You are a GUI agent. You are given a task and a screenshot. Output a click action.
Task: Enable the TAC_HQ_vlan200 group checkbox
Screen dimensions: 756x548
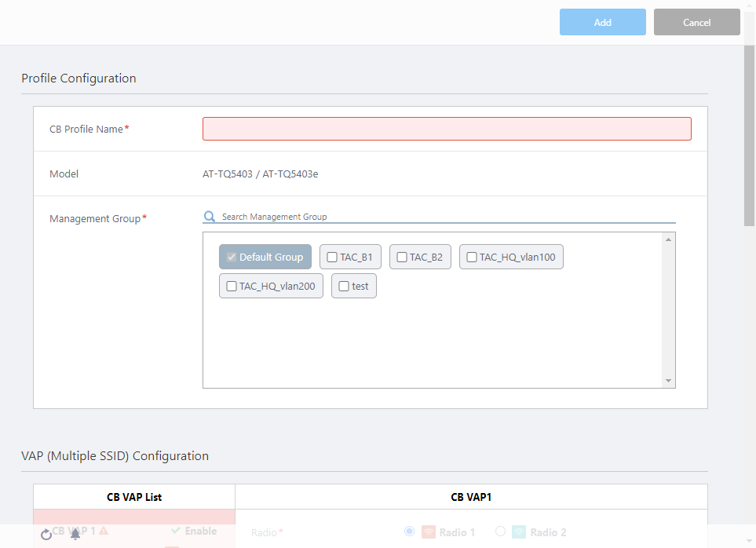coord(232,287)
